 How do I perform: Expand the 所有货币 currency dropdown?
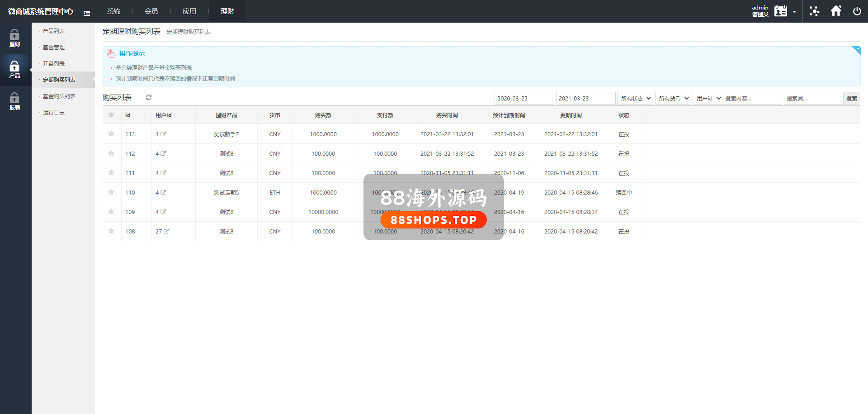pos(673,98)
